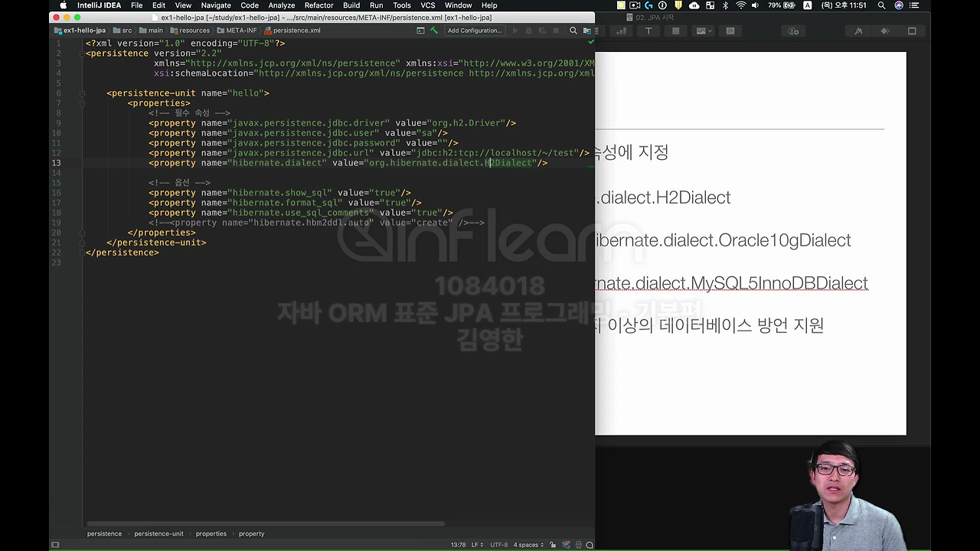Click the resources folder in navigation bar
Viewport: 980px width, 551px height.
(190, 31)
